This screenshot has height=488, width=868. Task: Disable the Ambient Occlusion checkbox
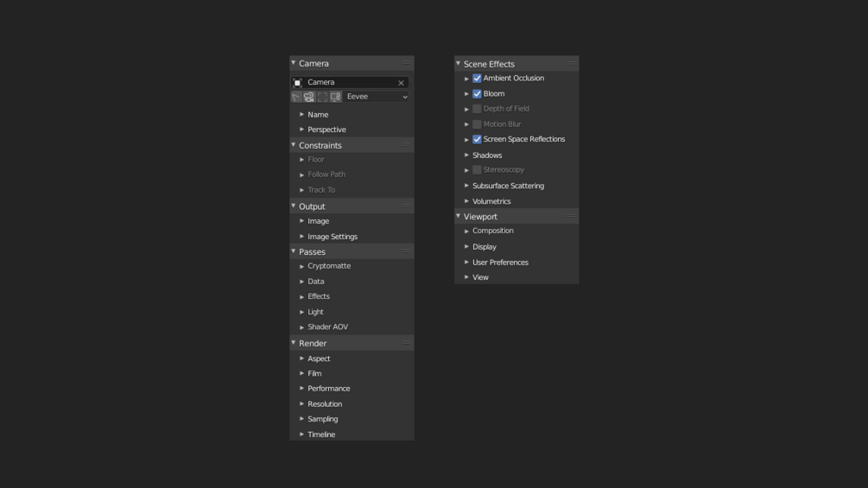477,79
